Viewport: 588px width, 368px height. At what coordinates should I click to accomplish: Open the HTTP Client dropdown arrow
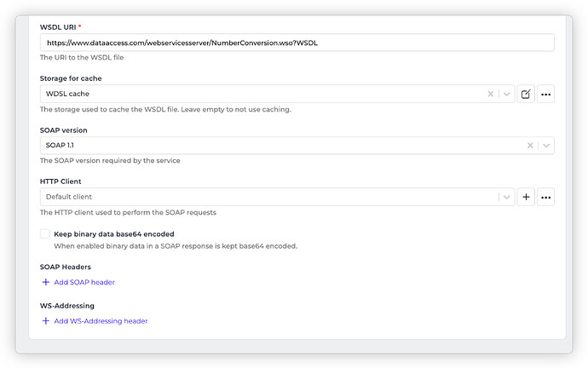coord(507,197)
